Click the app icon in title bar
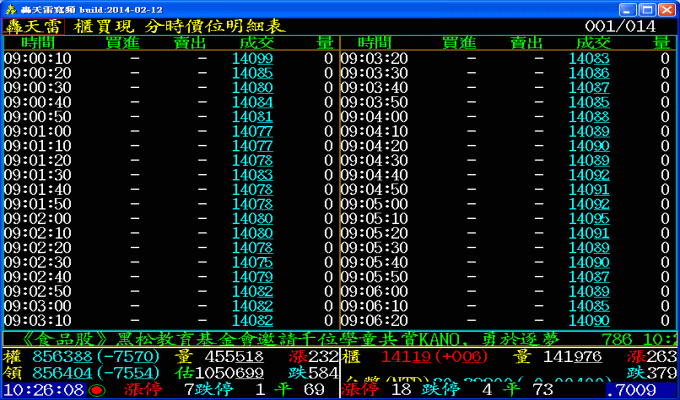Viewport: 680px width, 400px height. tap(10, 9)
